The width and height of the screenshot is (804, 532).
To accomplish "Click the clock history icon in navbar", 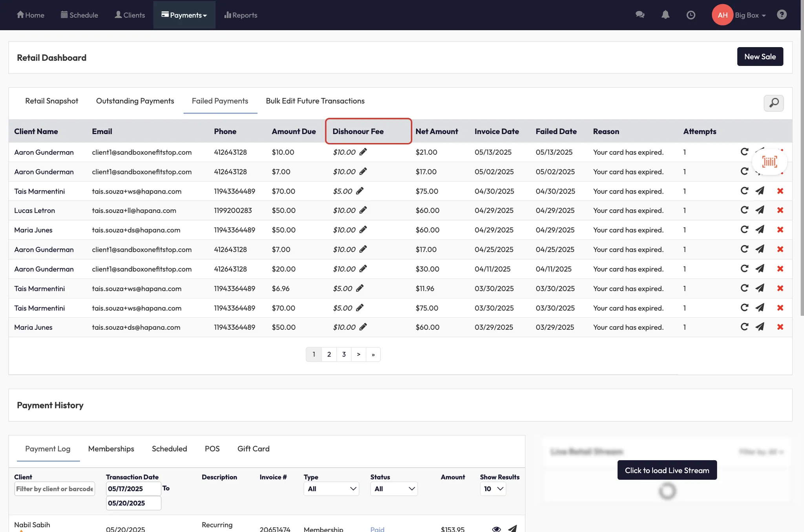I will click(x=691, y=15).
